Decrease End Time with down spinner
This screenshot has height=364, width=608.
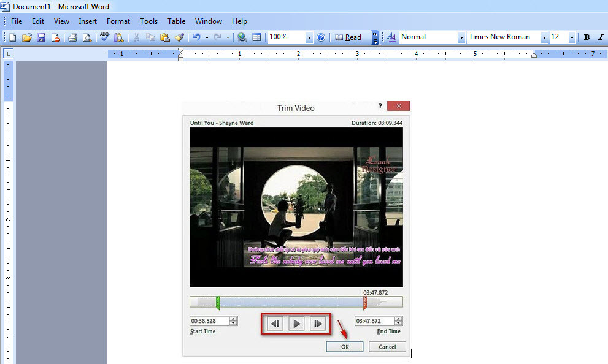[x=398, y=324]
